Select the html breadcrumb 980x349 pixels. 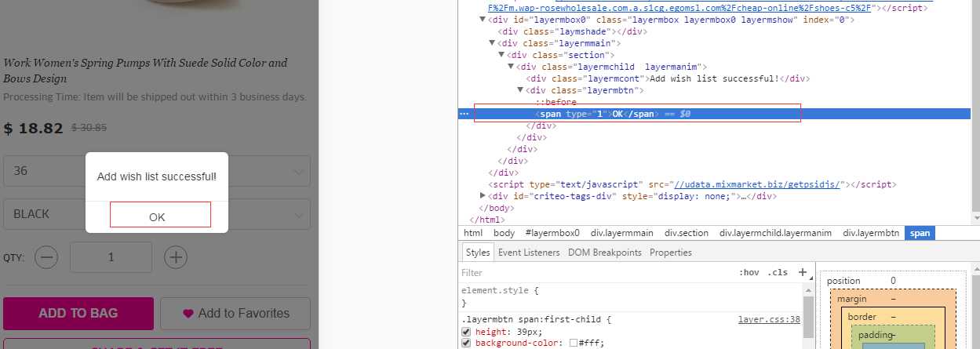coord(473,233)
